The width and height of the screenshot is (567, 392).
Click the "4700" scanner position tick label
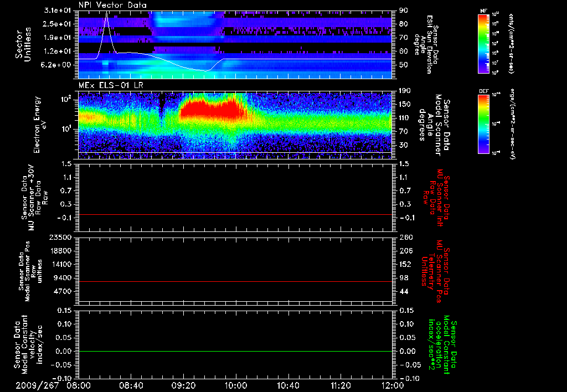63,291
